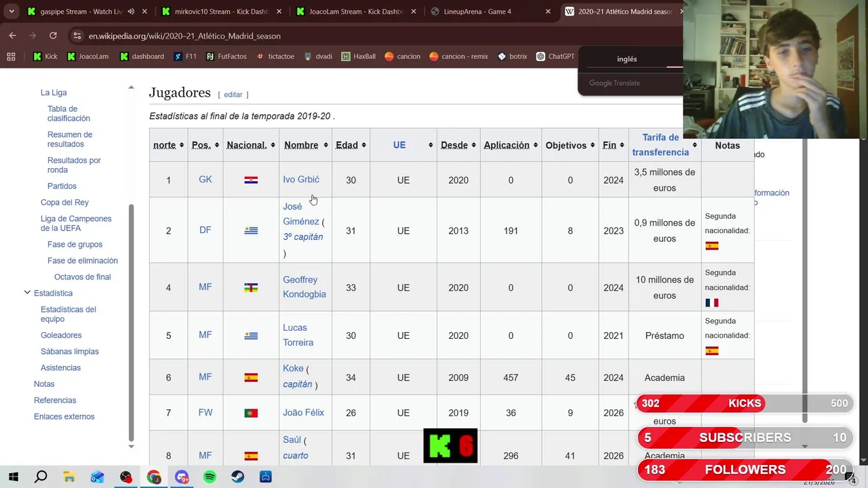Open Windows taskbar search
Image resolution: width=868 pixels, height=488 pixels.
41,477
